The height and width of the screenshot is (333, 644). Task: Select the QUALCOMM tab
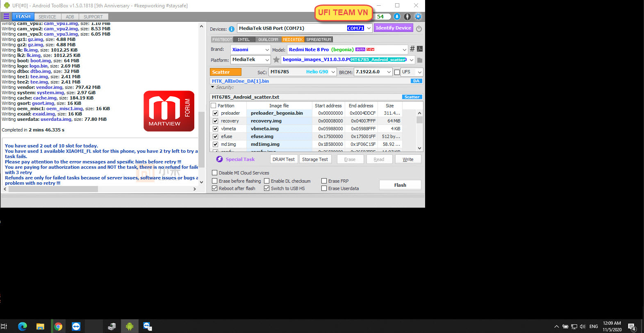[268, 40]
